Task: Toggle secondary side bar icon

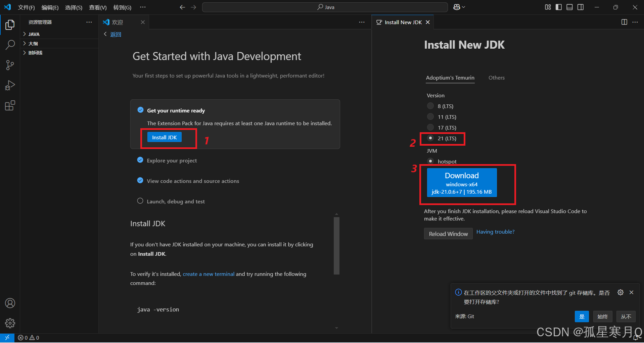Action: pos(581,7)
